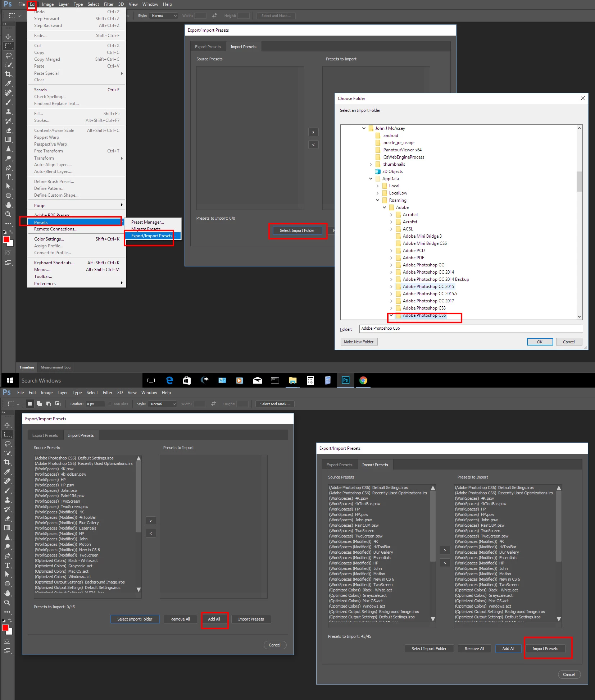Click swap foreground/background colors icon in lower toolbar
The height and width of the screenshot is (700, 595).
tap(10, 620)
